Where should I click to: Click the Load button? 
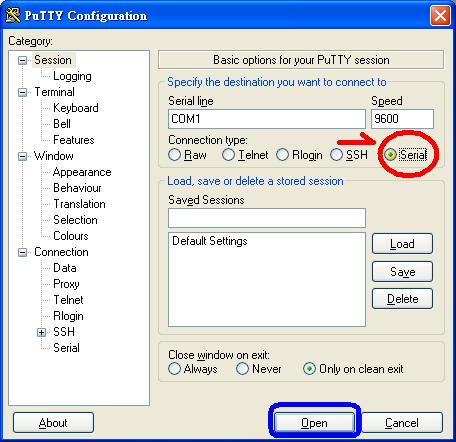[x=402, y=244]
